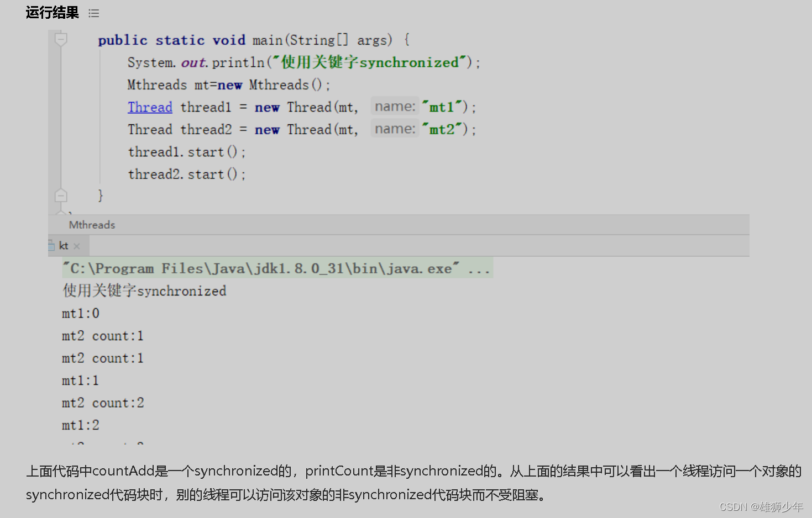This screenshot has width=812, height=518.
Task: Open the underlined Thread class hyperlink
Action: 150,107
